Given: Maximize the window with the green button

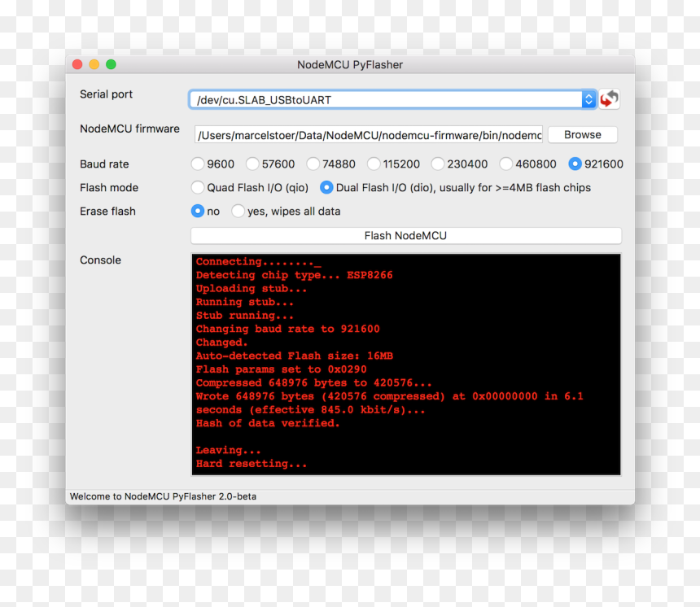Looking at the screenshot, I should [x=112, y=65].
